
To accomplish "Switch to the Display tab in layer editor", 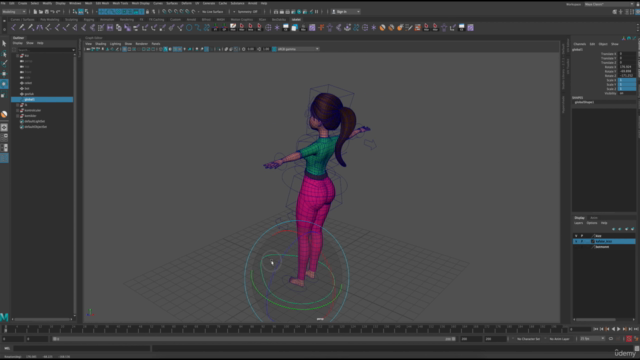I will coord(580,218).
